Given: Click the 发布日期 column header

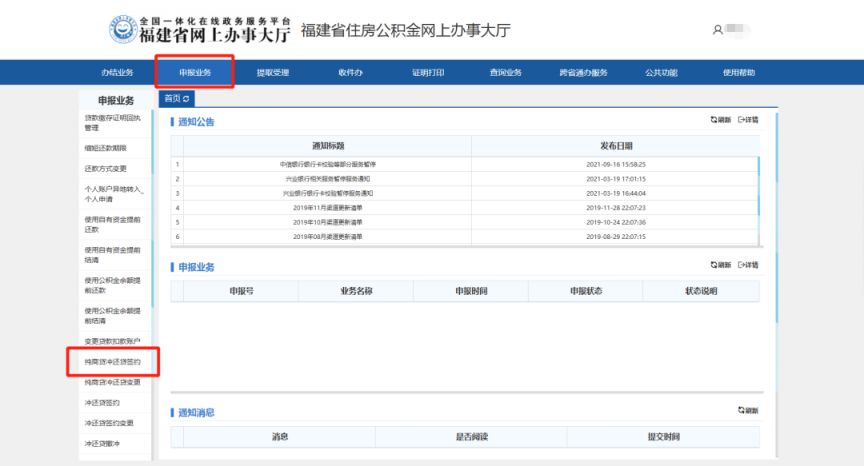Looking at the screenshot, I should [x=616, y=145].
